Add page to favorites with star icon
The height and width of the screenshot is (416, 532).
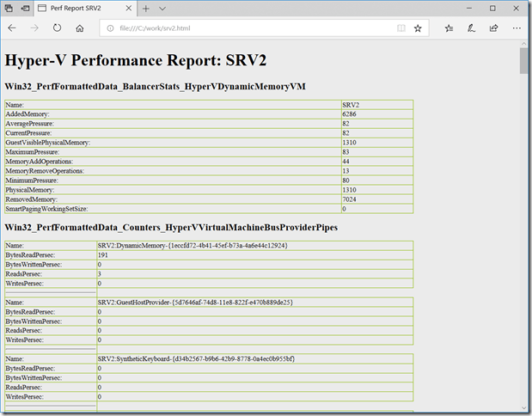click(418, 28)
